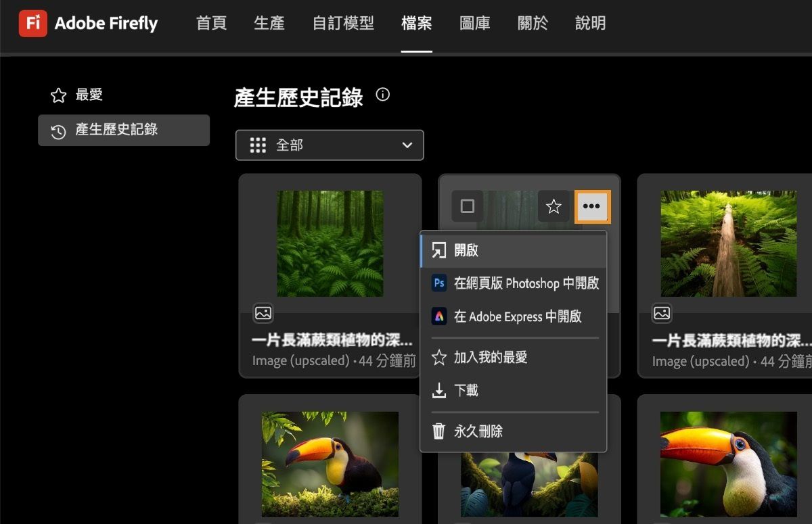The image size is (812, 524).
Task: Open the 生產 tab
Action: (269, 24)
